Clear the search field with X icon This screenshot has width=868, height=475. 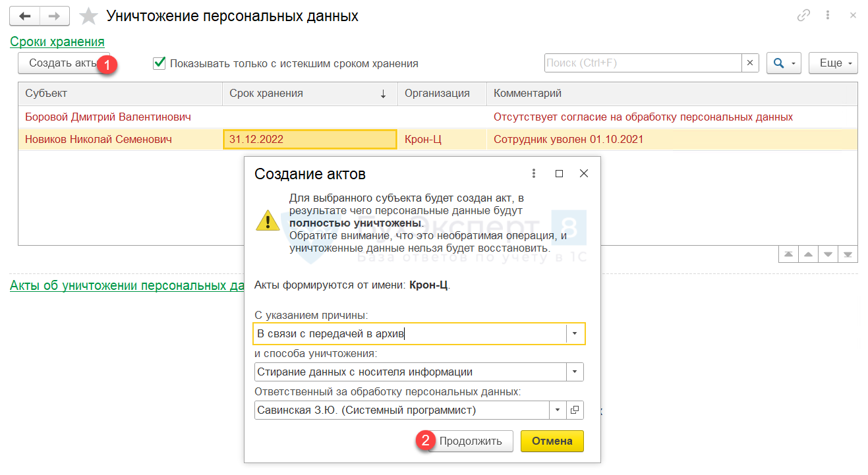click(x=750, y=63)
